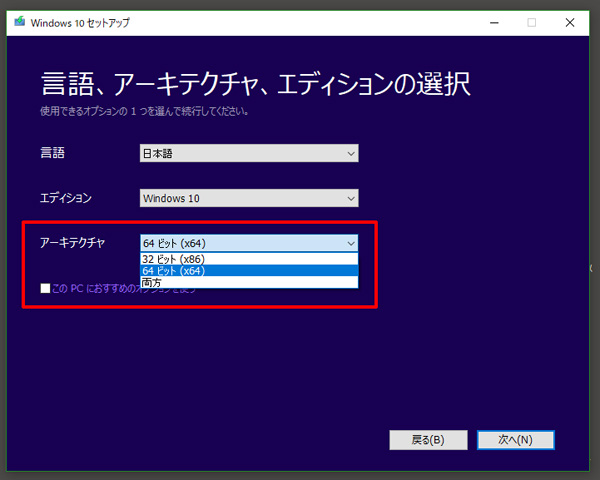Choose the 両方 list option
The image size is (600, 480).
249,282
